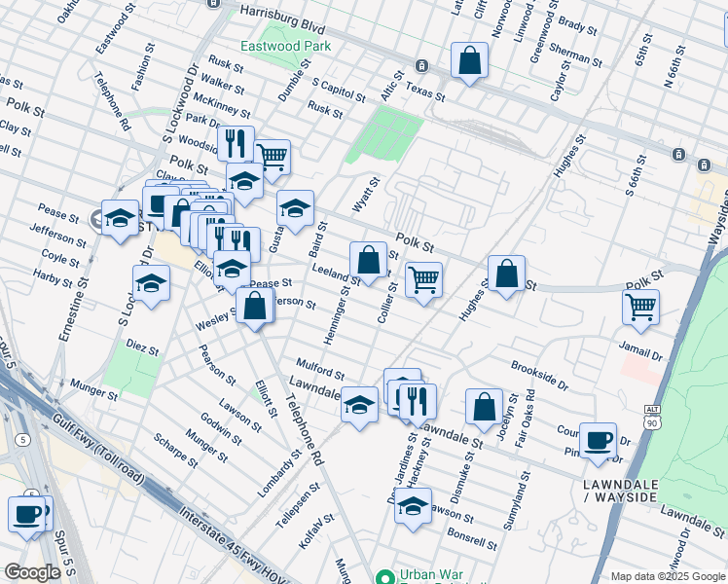Click the shopping bag marker on Leeland St
This screenshot has height=584, width=728.
click(368, 261)
